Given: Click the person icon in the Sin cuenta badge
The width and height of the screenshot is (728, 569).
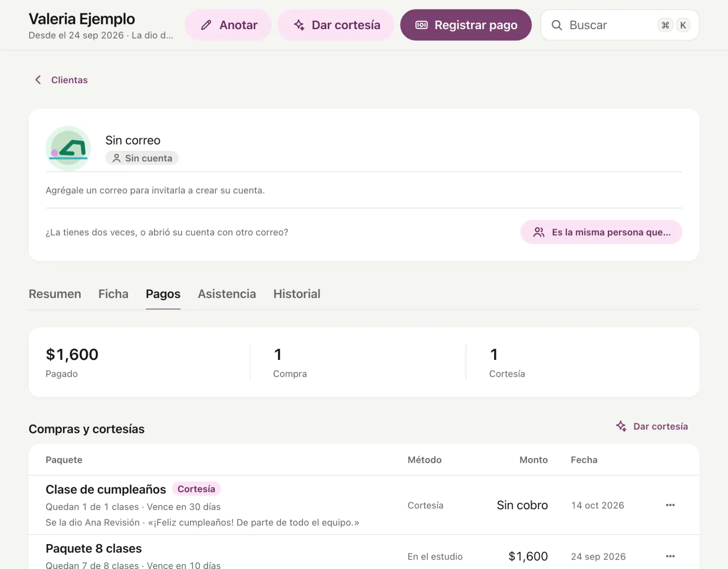Looking at the screenshot, I should [116, 158].
